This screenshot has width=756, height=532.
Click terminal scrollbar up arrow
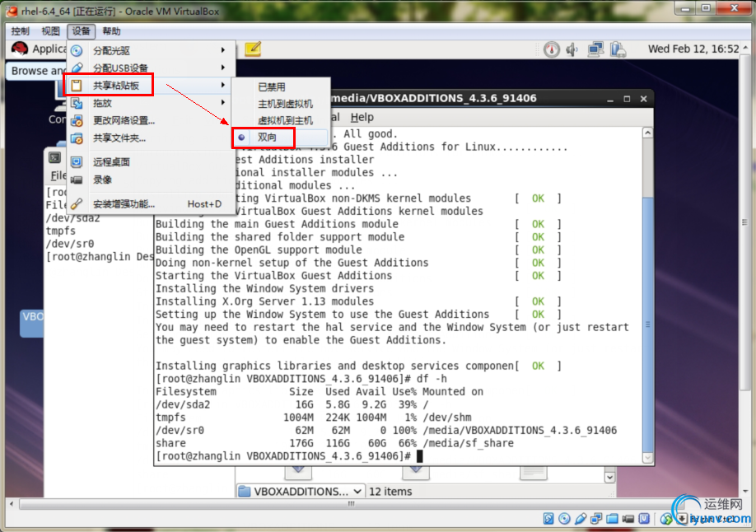(647, 133)
